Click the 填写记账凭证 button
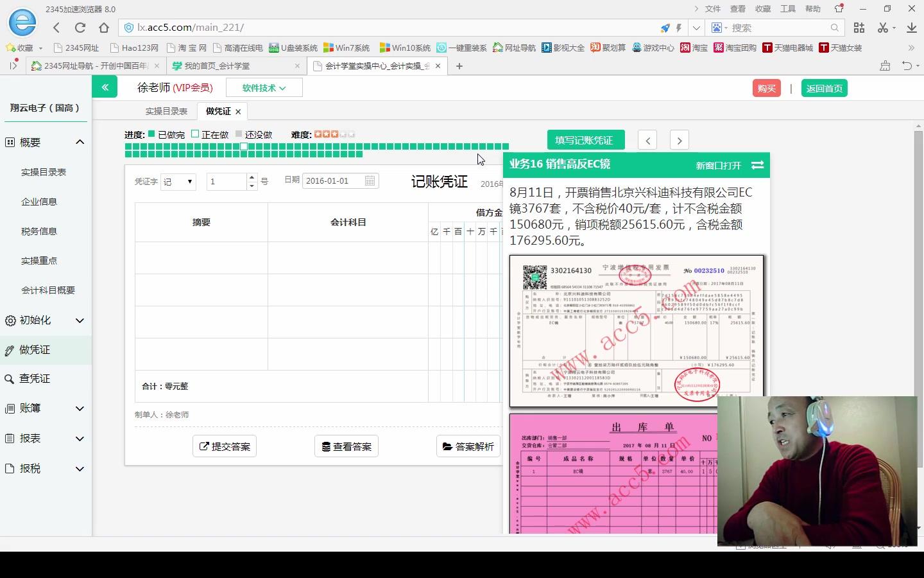Viewport: 924px width, 578px height. (x=585, y=139)
